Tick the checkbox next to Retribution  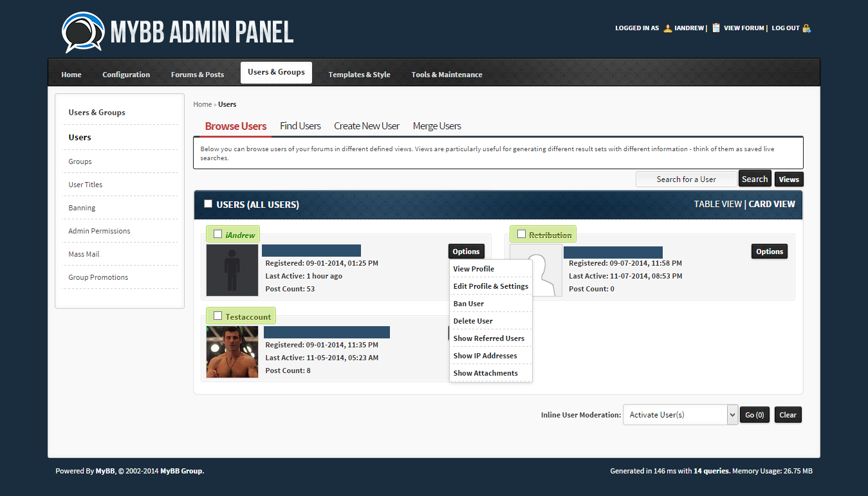521,234
